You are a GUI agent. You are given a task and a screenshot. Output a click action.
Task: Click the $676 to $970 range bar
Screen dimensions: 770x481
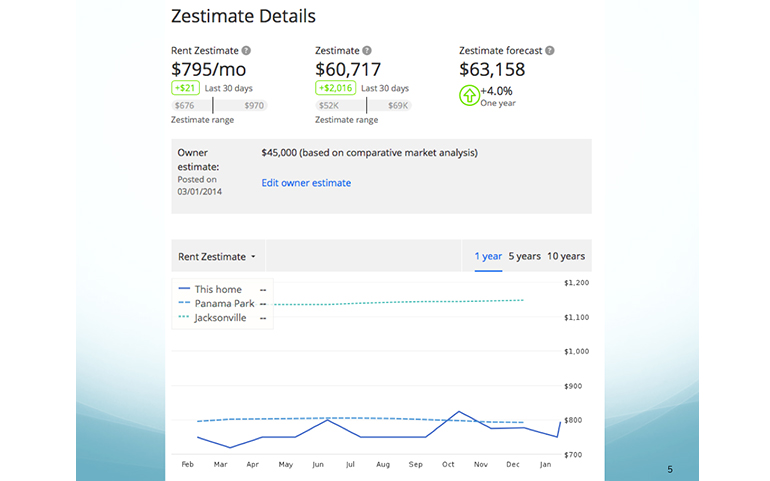click(x=219, y=105)
